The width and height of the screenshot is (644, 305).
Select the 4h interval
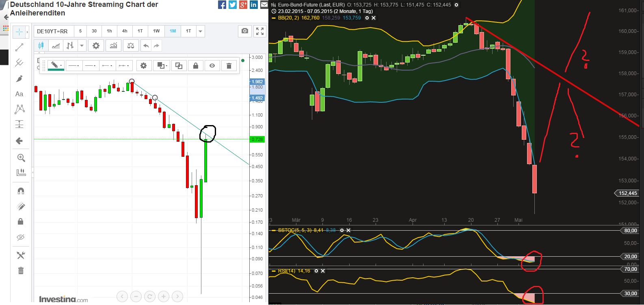click(x=125, y=31)
